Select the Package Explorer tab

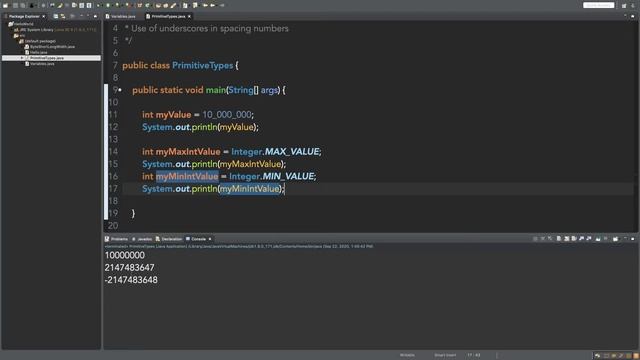(x=24, y=16)
